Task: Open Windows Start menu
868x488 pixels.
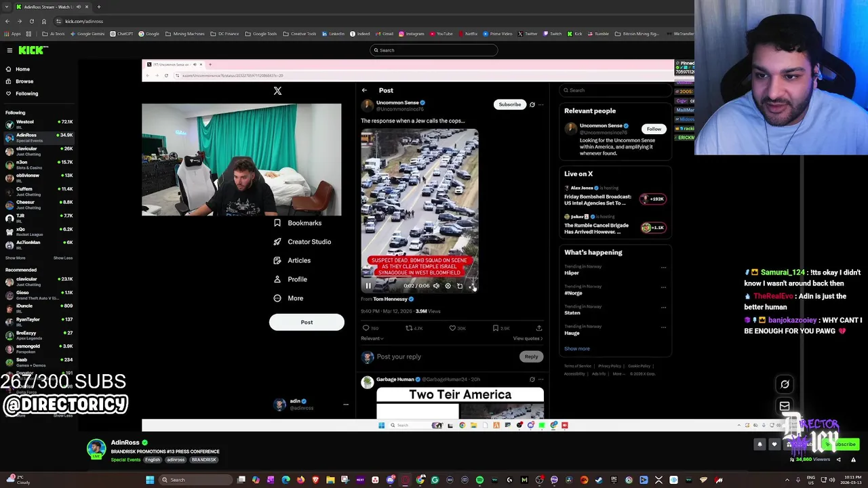Action: [149, 480]
